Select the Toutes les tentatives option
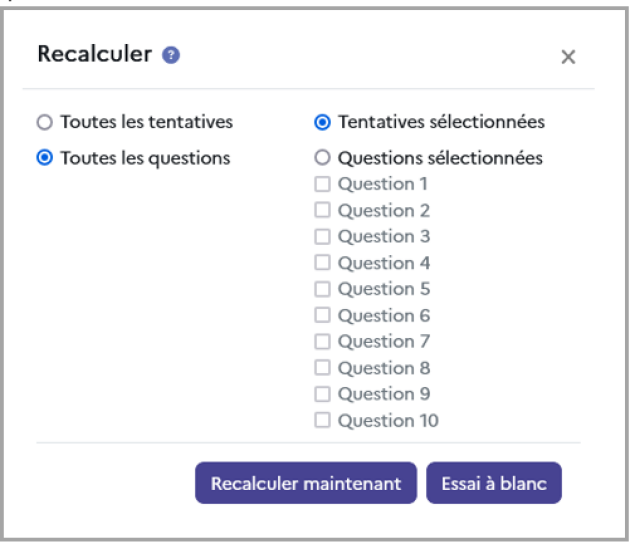This screenshot has width=630, height=544. click(x=44, y=123)
